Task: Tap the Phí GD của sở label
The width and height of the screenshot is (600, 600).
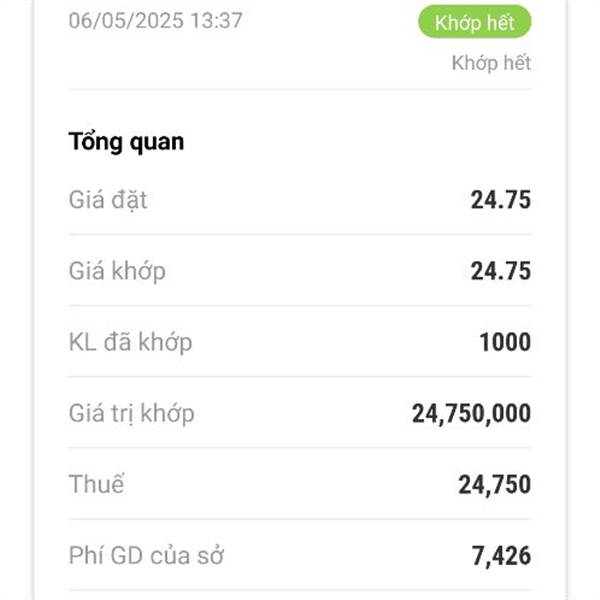Action: tap(146, 555)
